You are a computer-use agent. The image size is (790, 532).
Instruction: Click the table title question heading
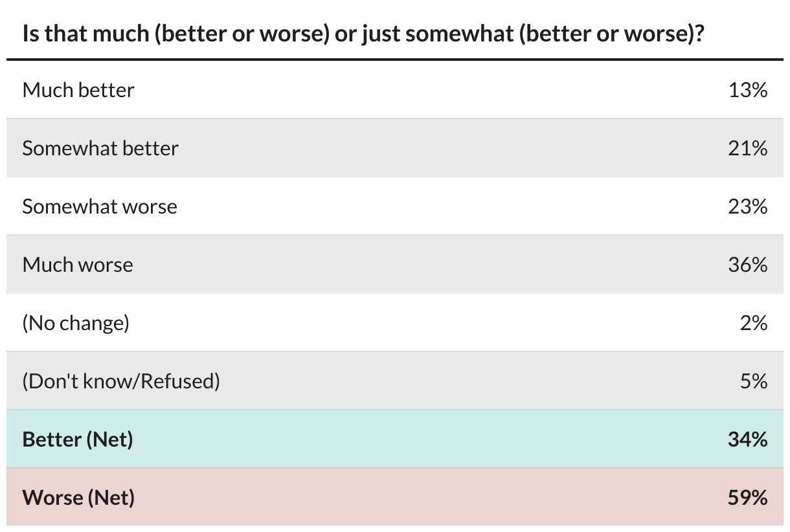[363, 32]
